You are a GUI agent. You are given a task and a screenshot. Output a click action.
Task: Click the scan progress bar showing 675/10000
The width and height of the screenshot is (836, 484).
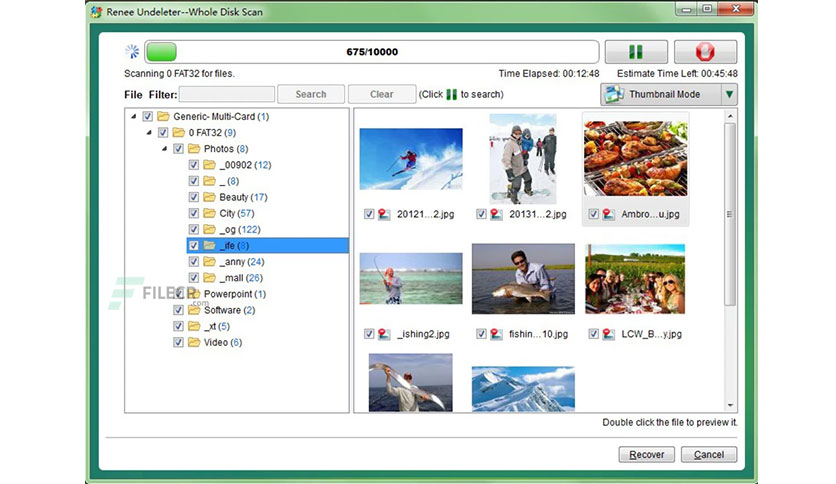click(372, 52)
